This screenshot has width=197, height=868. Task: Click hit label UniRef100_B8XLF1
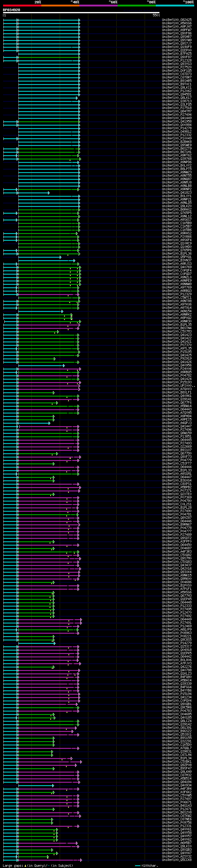pyautogui.click(x=177, y=392)
